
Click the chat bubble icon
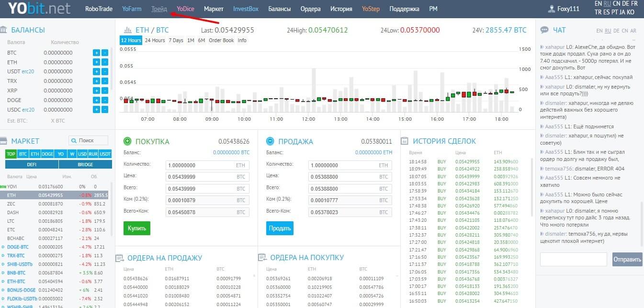pyautogui.click(x=544, y=30)
